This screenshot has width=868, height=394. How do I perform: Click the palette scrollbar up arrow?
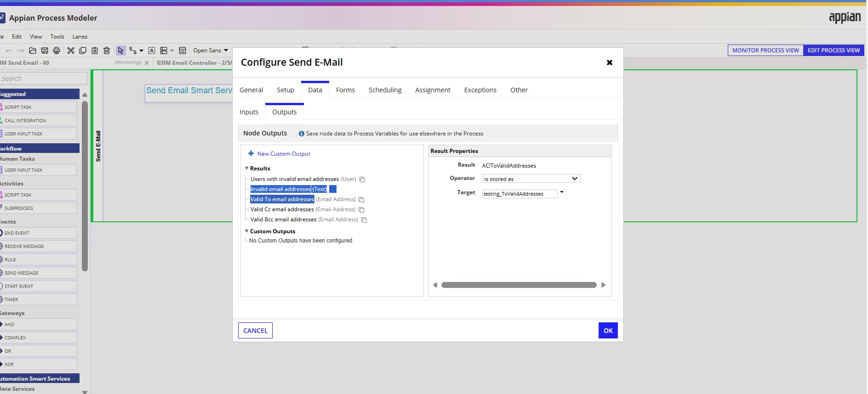[85, 95]
